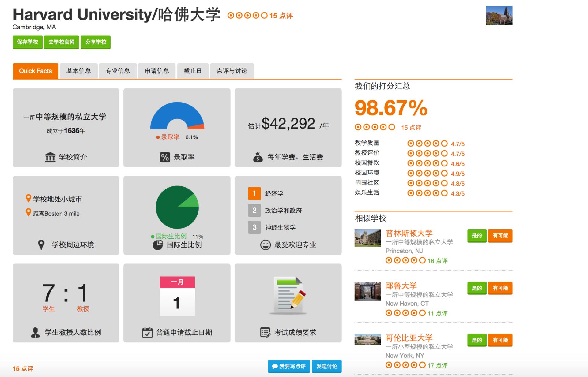
Task: Open the 耶鲁大学 link
Action: 401,286
